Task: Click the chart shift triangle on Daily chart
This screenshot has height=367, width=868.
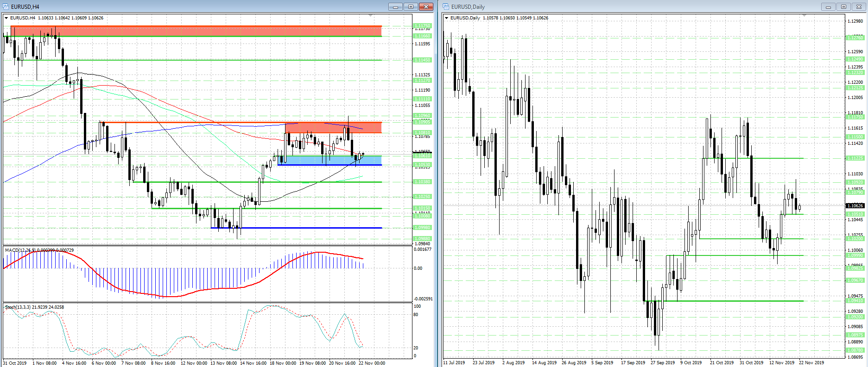Action: pos(805,15)
